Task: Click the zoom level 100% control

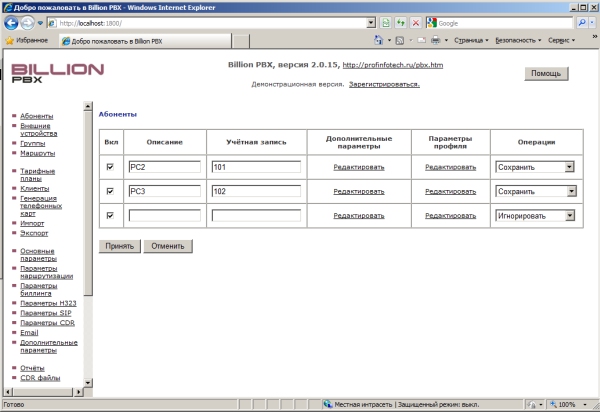Action: [x=569, y=404]
